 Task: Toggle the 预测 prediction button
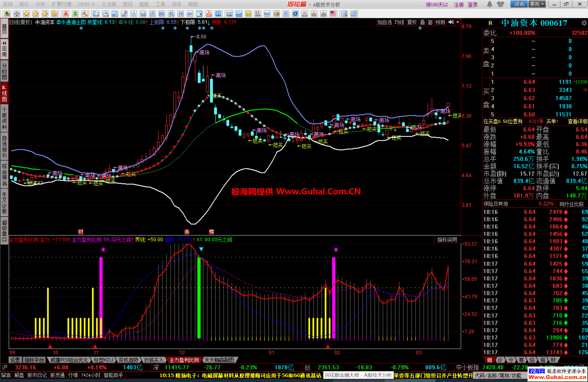(440, 22)
